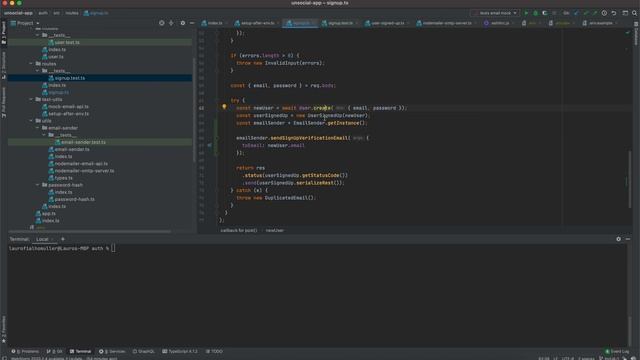Open Search Everywhere magnifier icon
640x360 pixels.
coord(634,13)
